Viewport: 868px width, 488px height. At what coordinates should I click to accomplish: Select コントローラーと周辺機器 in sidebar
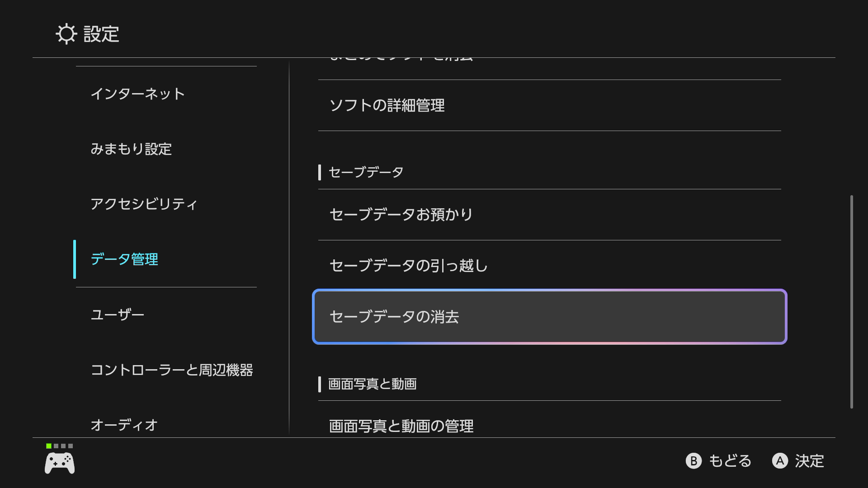[172, 370]
